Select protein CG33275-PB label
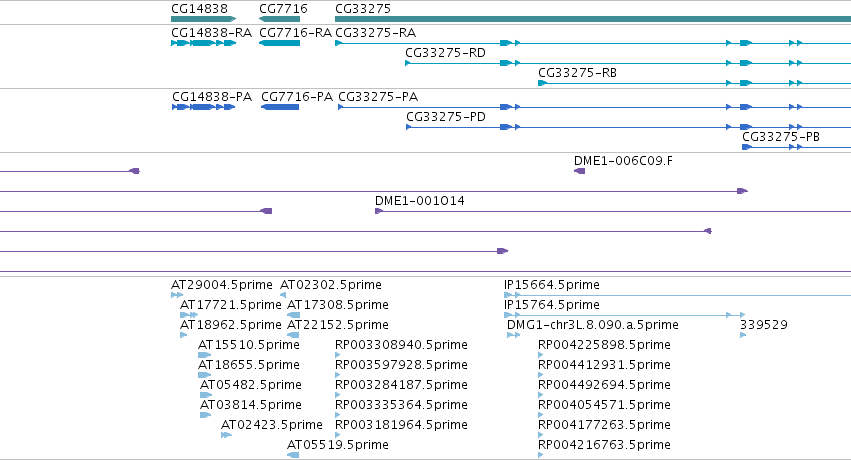 (781, 137)
